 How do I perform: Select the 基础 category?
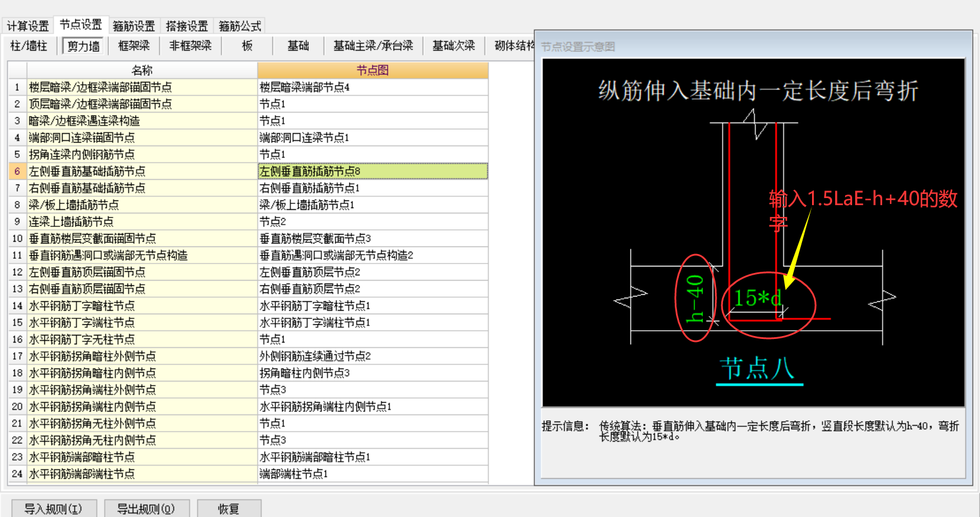pyautogui.click(x=298, y=45)
